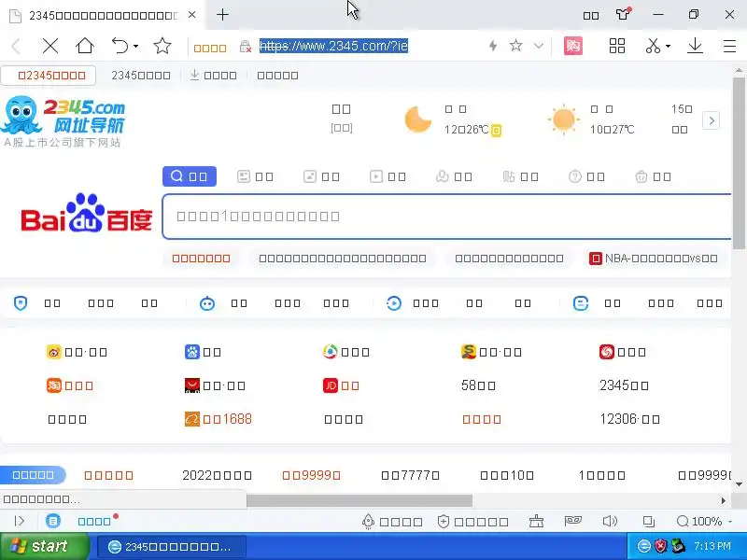This screenshot has width=747, height=560.
Task: Click the blue E category icon
Action: click(581, 302)
